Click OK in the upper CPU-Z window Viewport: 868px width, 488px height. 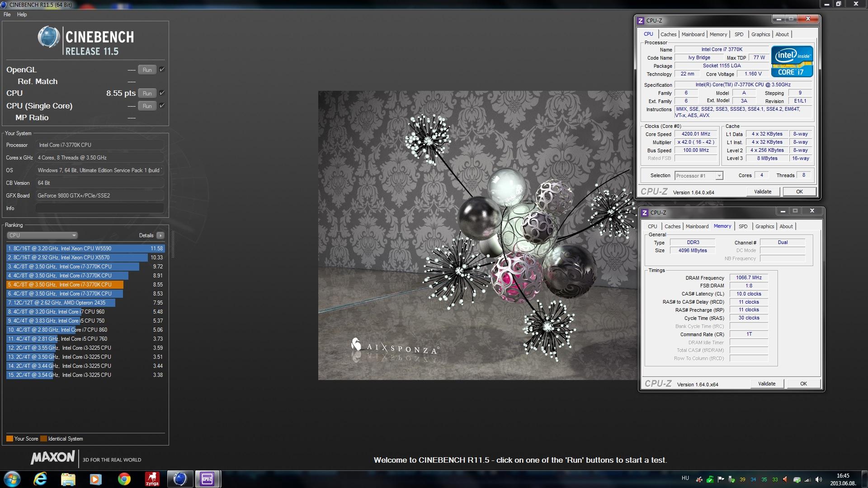799,192
